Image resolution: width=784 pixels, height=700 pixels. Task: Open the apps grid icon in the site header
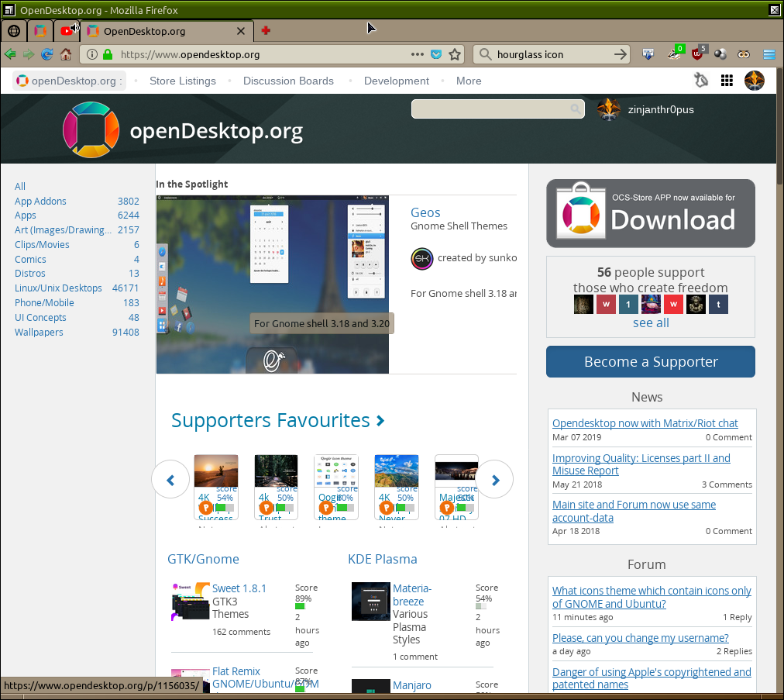point(727,80)
